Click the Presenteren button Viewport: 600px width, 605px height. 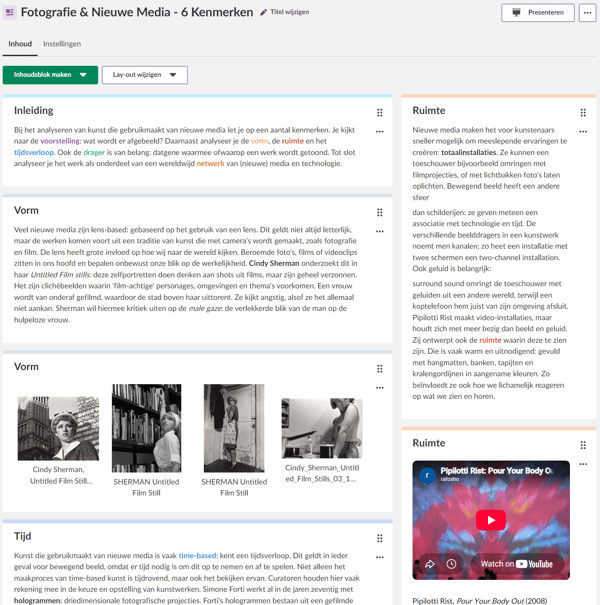click(537, 13)
